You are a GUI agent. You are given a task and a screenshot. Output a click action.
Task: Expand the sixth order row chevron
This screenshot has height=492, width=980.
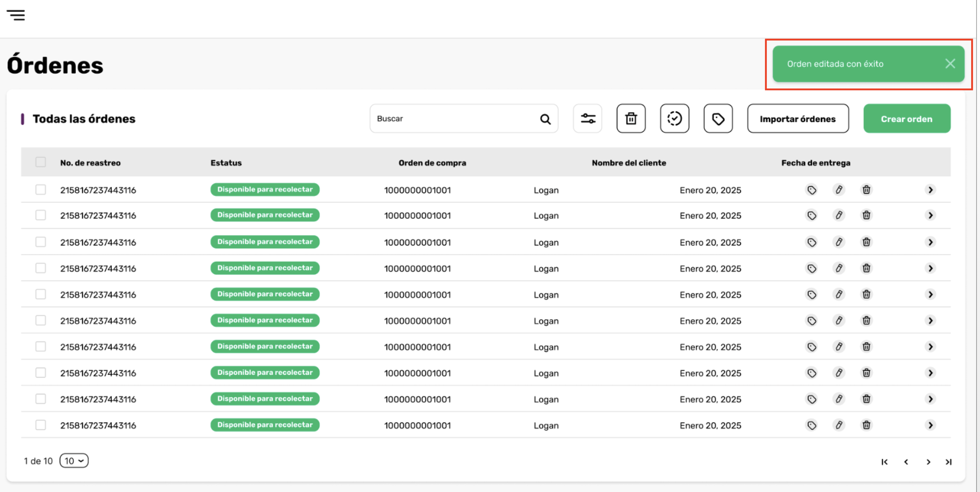coord(931,321)
